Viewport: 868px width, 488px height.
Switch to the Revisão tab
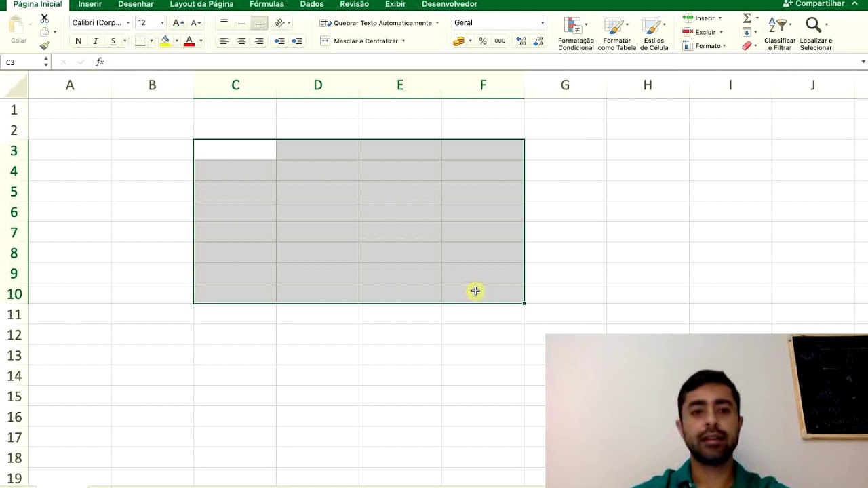355,4
